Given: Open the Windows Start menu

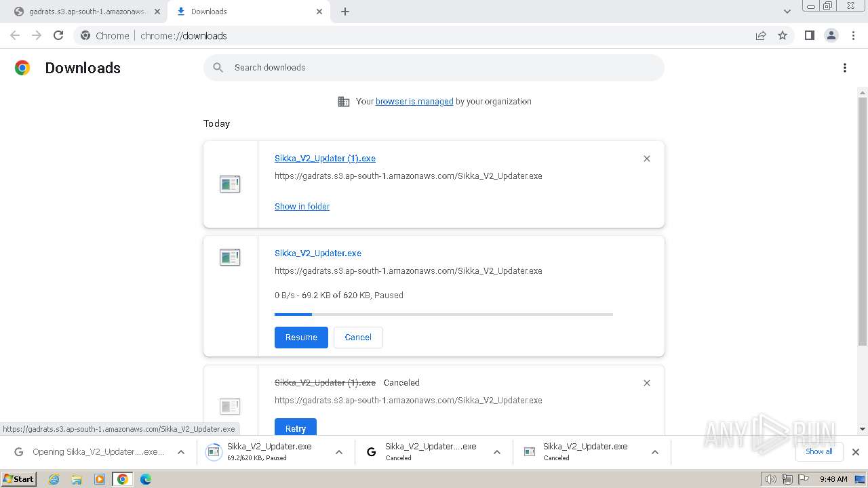Looking at the screenshot, I should coord(18,479).
